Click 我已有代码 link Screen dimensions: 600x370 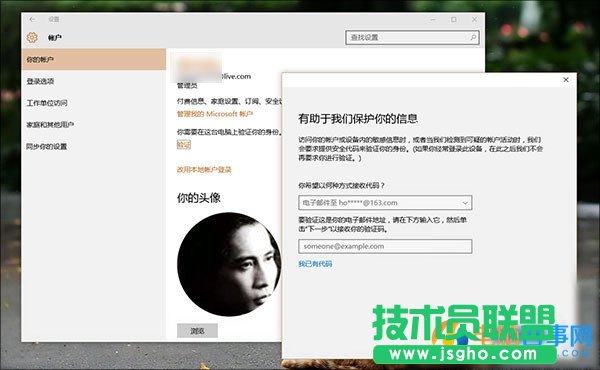click(x=315, y=264)
